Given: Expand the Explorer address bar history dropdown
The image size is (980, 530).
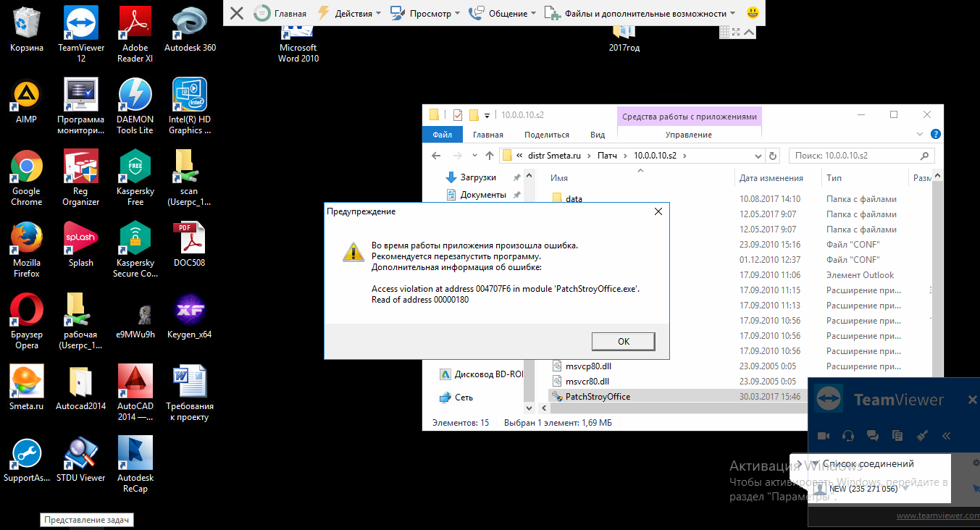Looking at the screenshot, I should pyautogui.click(x=758, y=156).
